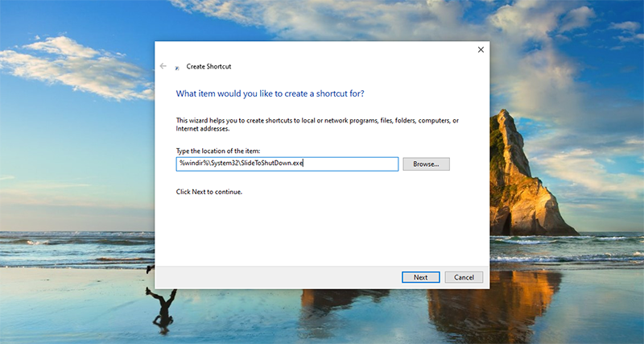Click the 'This wizard helps you' description text
Viewport: 644px width, 344px height.
tap(317, 125)
